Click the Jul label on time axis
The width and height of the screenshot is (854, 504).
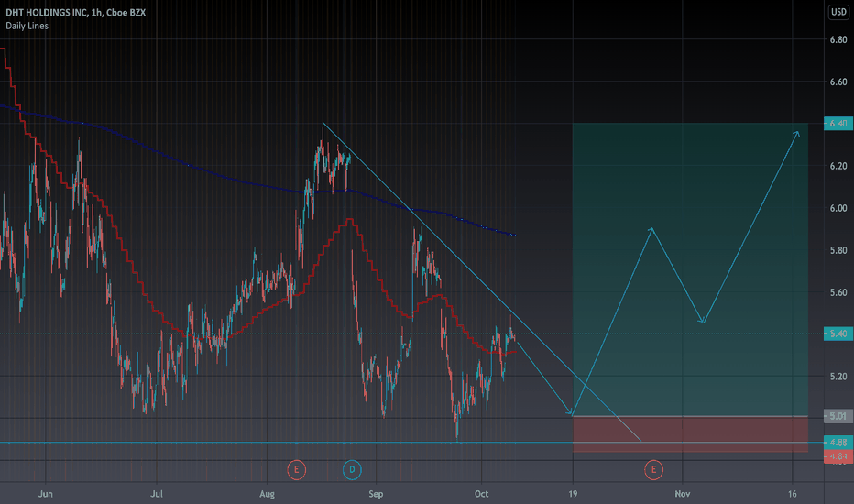pyautogui.click(x=157, y=494)
